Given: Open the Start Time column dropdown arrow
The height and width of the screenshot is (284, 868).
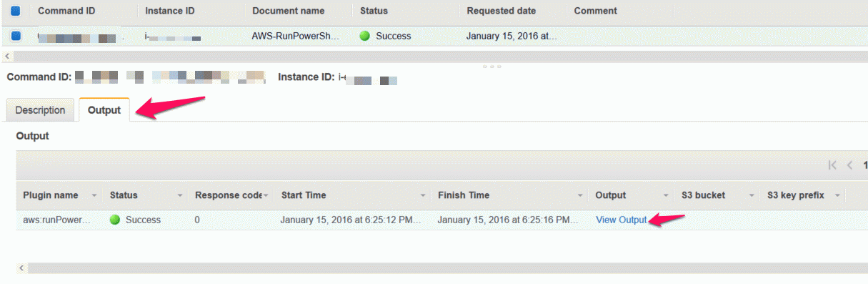Looking at the screenshot, I should [423, 195].
